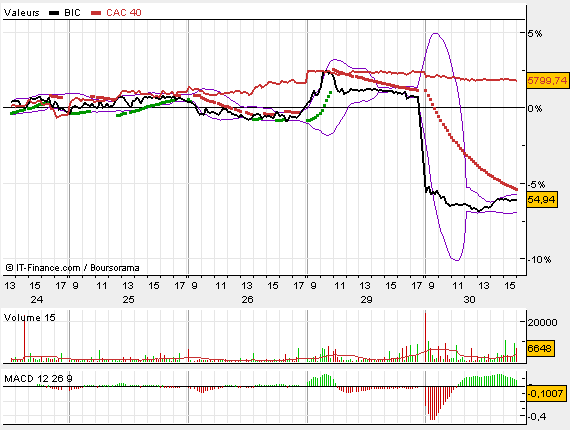Click the Volume 15 panel title
Viewport: 570px width, 430px height.
point(30,318)
